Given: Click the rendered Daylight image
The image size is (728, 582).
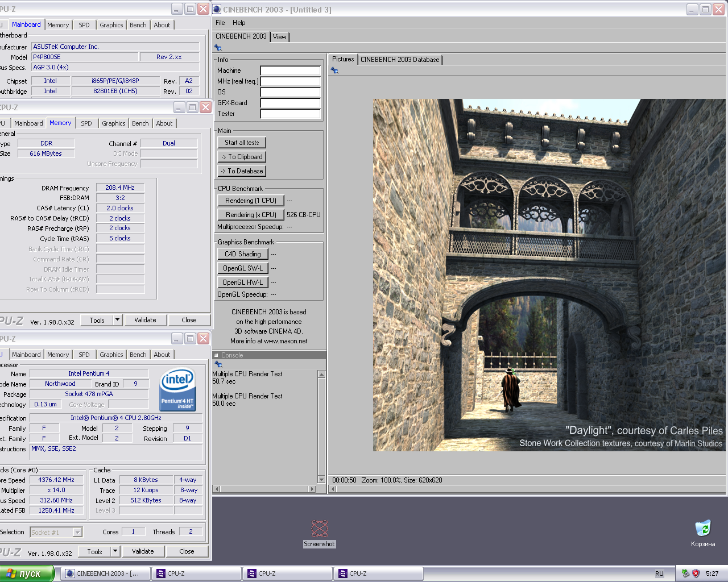Looking at the screenshot, I should (x=549, y=275).
